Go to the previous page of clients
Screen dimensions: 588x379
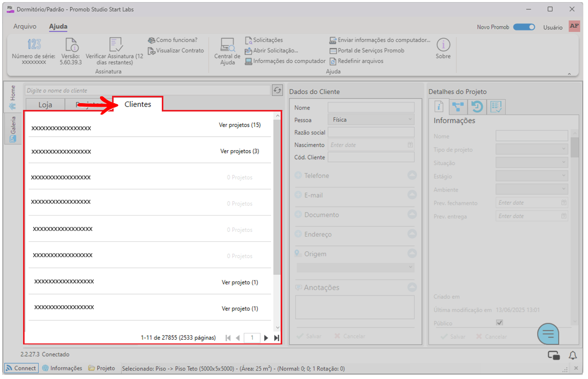(x=237, y=338)
